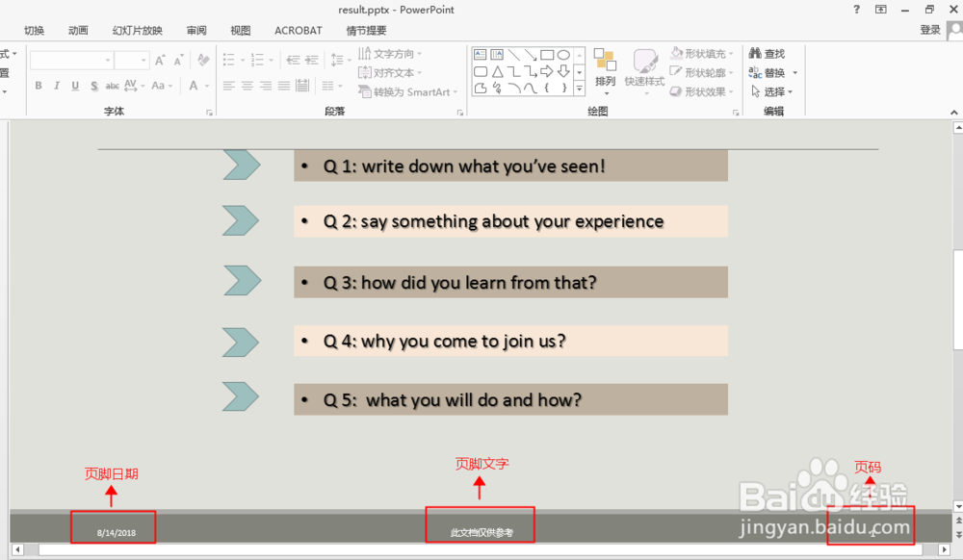Click the Sign in (登录) link
This screenshot has height=560, width=963.
pyautogui.click(x=930, y=30)
